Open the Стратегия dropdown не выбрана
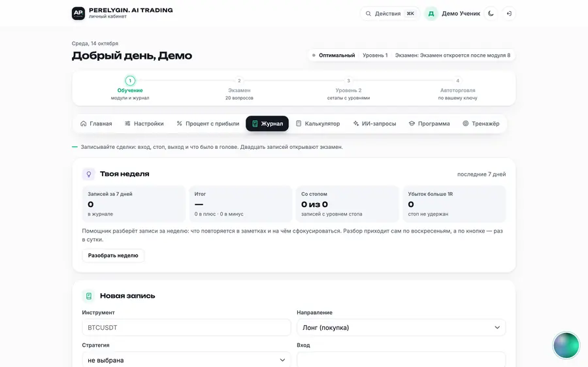 tap(186, 360)
